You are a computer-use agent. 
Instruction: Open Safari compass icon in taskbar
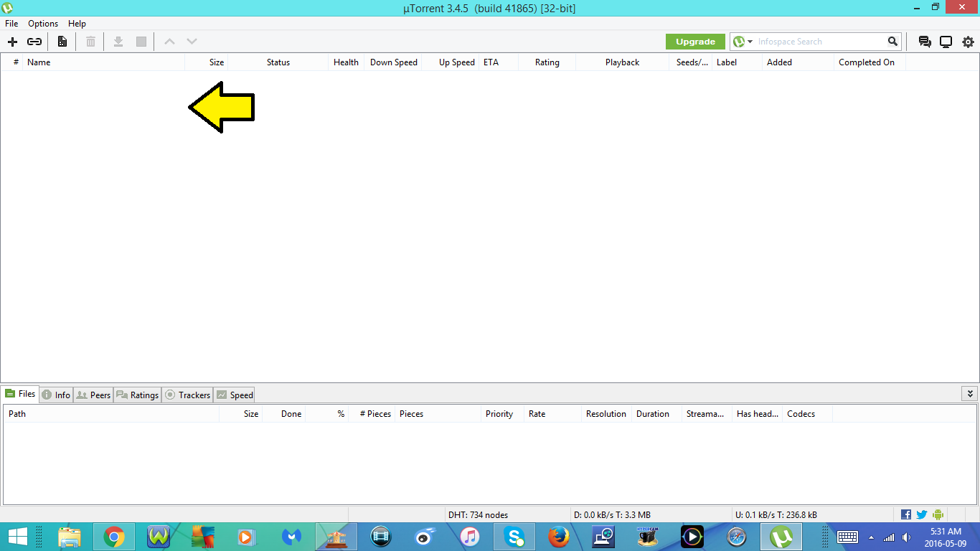[737, 537]
